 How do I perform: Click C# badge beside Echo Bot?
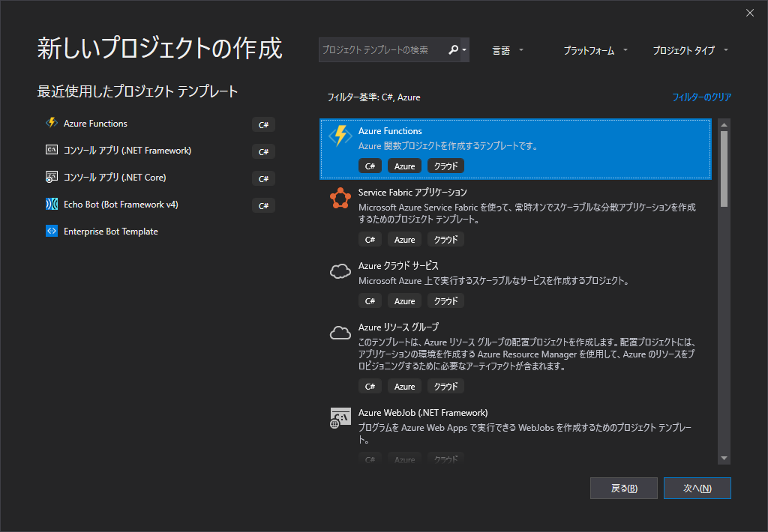point(263,205)
